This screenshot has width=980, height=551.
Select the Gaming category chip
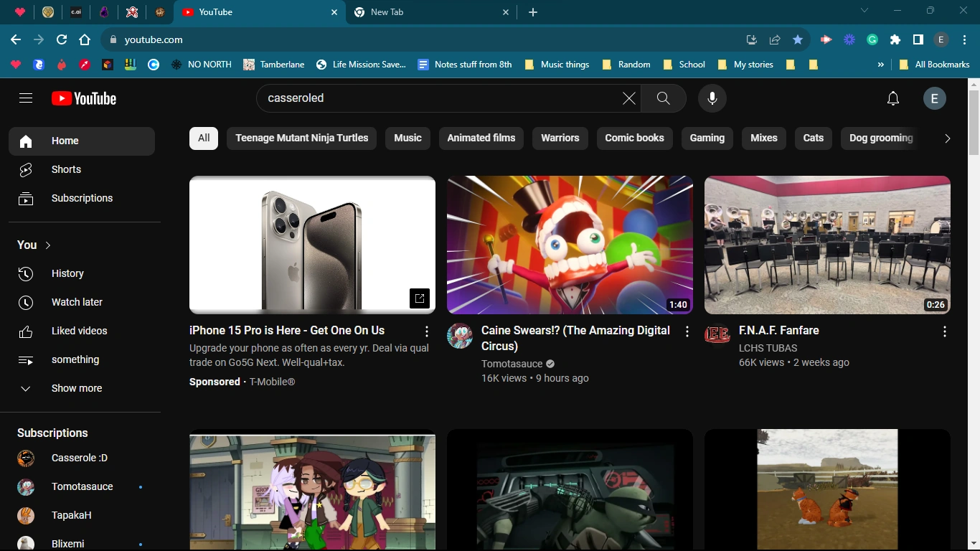pyautogui.click(x=707, y=138)
